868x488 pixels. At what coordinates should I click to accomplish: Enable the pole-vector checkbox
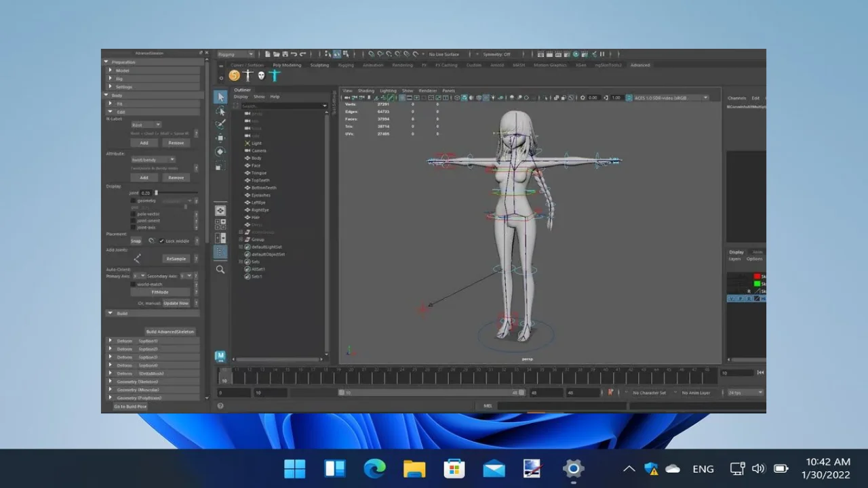tap(134, 213)
